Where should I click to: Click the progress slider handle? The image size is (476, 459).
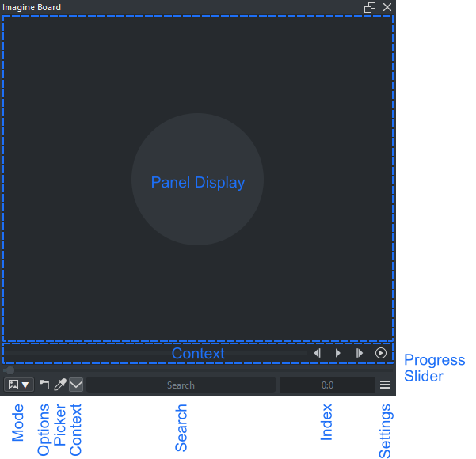click(x=10, y=370)
